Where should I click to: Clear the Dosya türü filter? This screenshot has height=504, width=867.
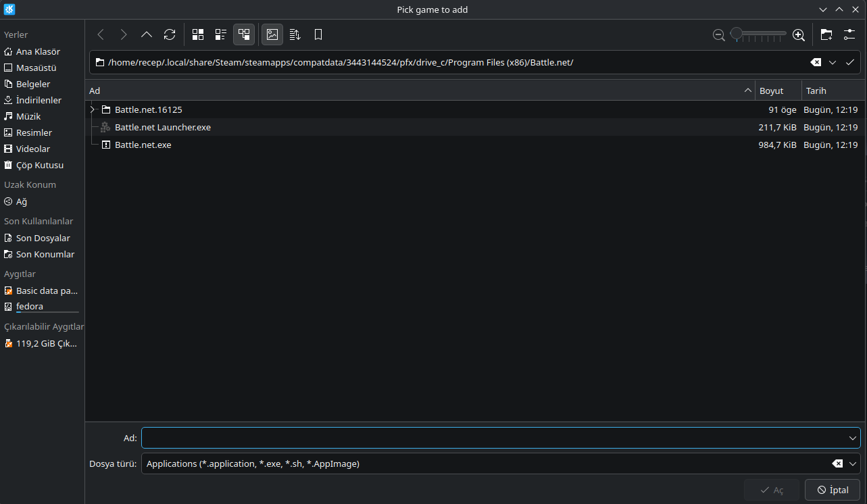(837, 463)
